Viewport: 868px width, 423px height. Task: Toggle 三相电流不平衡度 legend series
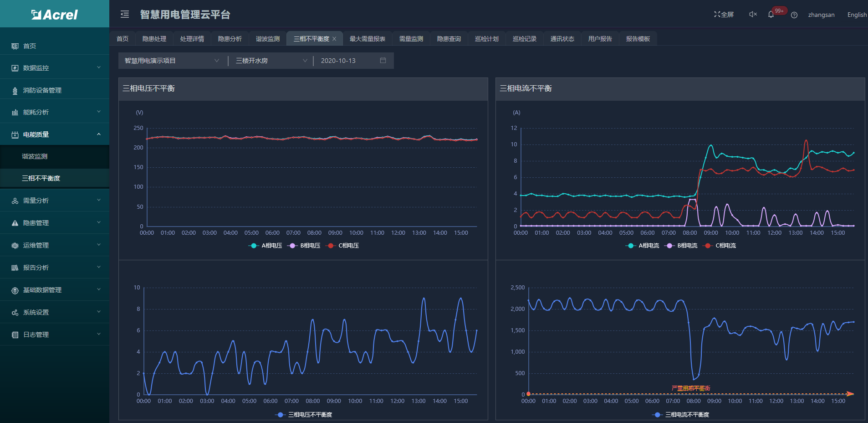pyautogui.click(x=680, y=415)
